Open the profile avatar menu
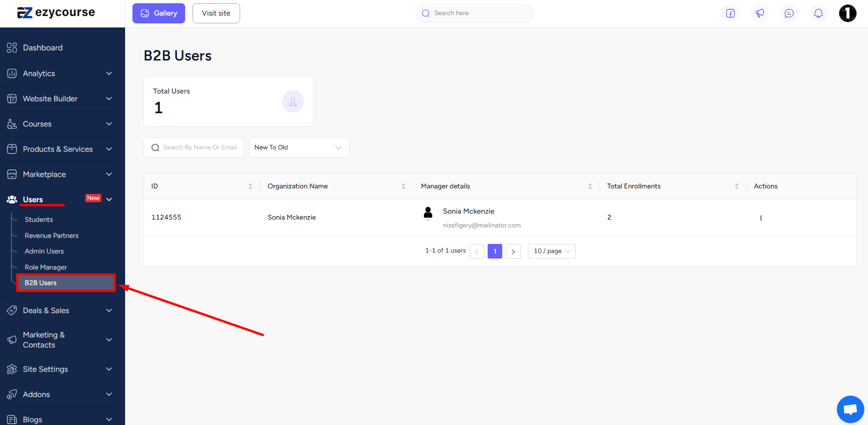Screen dimensions: 868x425 coord(848,13)
